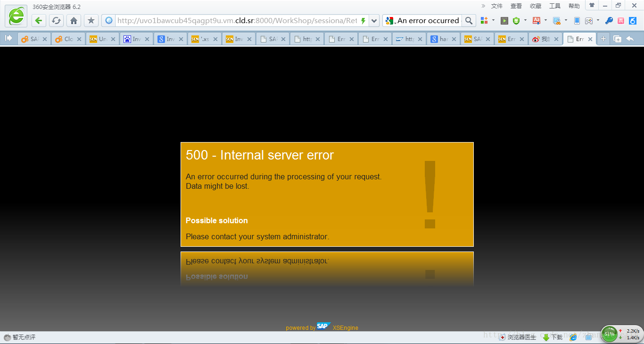644x344 pixels.
Task: Expand the address bar history dropdown
Action: (x=374, y=21)
